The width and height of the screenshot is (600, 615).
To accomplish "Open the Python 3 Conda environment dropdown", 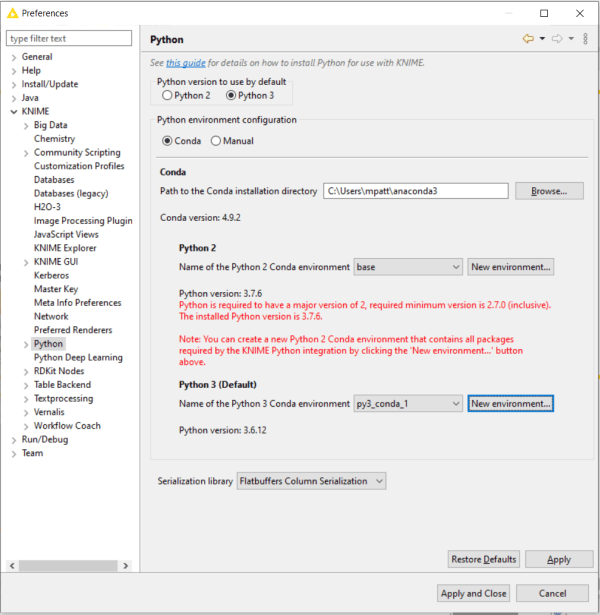I will pyautogui.click(x=408, y=404).
